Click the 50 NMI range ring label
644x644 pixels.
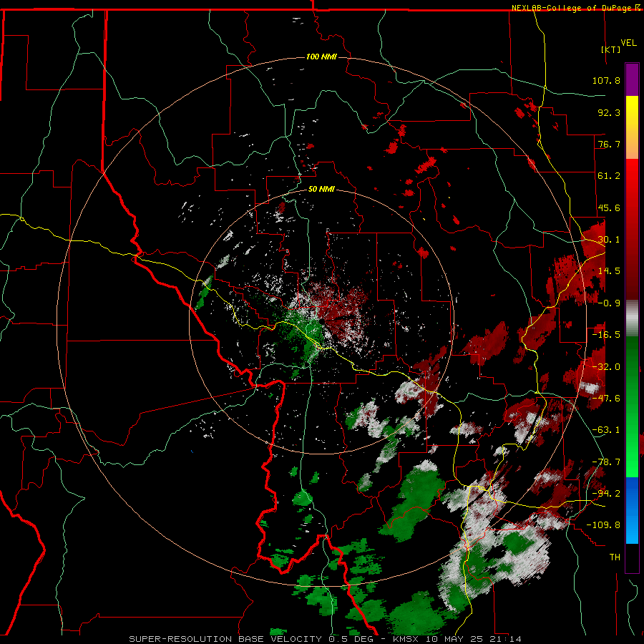[x=321, y=190]
